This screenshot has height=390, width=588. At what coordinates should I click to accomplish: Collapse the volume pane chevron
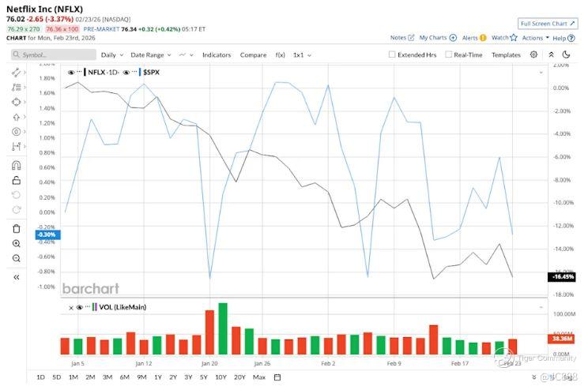click(x=541, y=307)
